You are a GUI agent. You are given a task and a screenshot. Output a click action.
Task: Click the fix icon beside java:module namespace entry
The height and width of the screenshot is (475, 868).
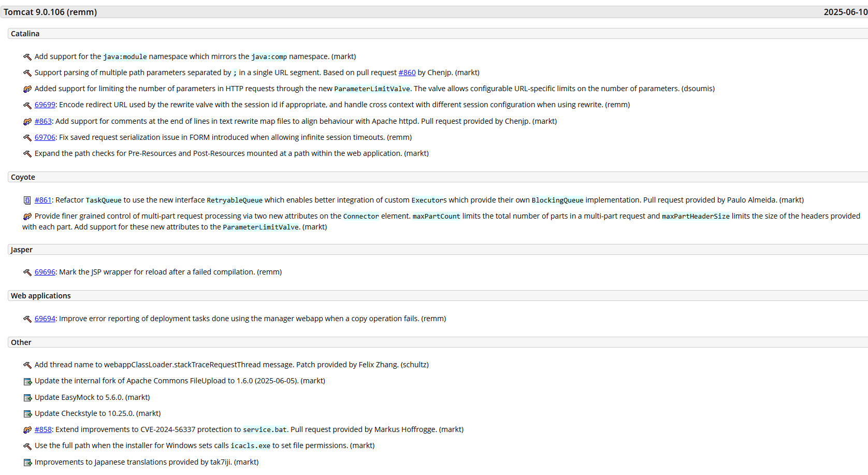[27, 57]
